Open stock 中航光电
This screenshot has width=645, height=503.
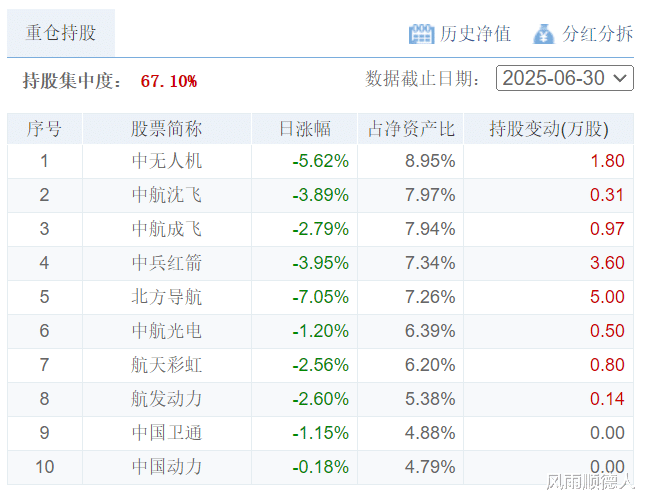click(167, 331)
